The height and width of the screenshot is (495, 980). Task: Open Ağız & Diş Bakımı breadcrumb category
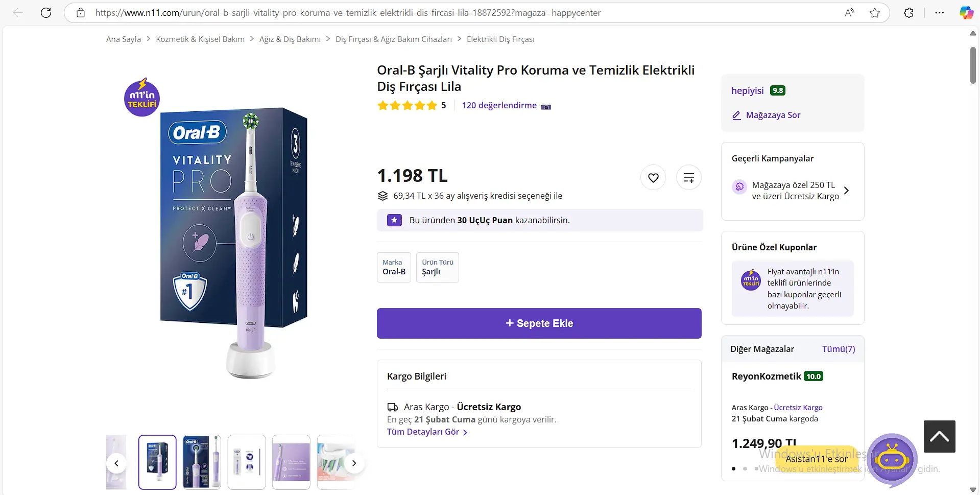pyautogui.click(x=290, y=39)
